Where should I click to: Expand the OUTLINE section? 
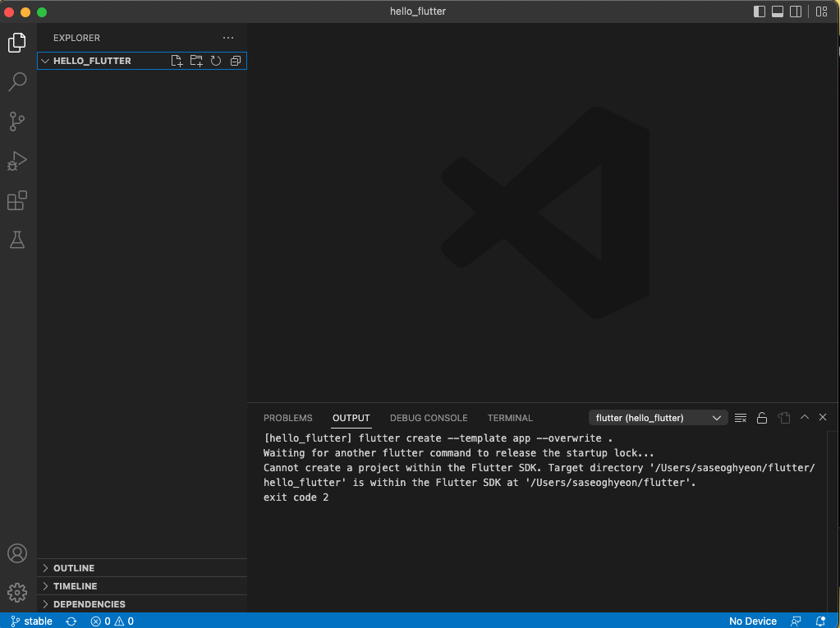(141, 568)
